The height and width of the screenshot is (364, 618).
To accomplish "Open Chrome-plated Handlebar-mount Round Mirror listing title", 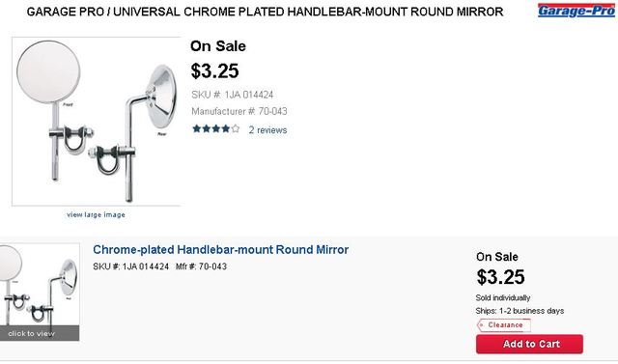I will 221,250.
